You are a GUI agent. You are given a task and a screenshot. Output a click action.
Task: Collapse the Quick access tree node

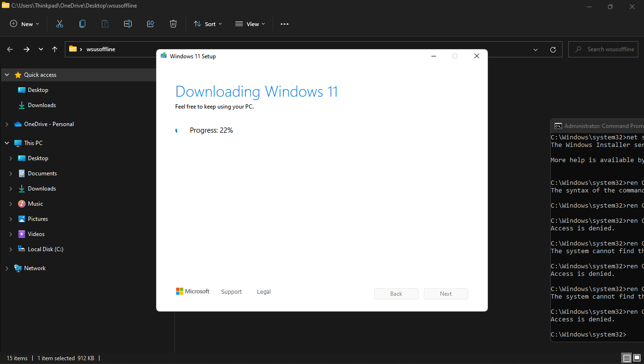coord(7,75)
